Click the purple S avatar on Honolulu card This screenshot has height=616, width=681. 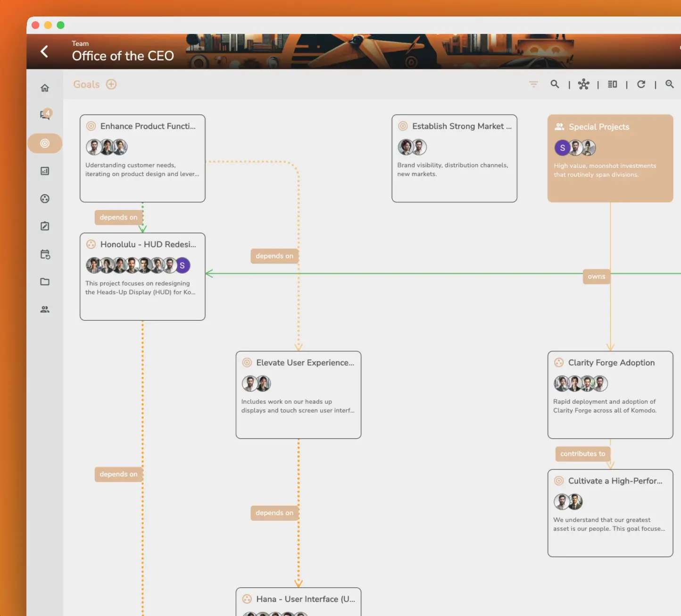[x=183, y=266]
